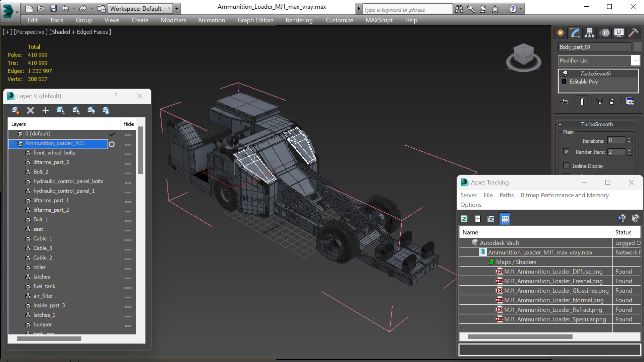Viewport: 644px width, 362px height.
Task: Click the [Perspective] viewport label
Action: (x=31, y=32)
